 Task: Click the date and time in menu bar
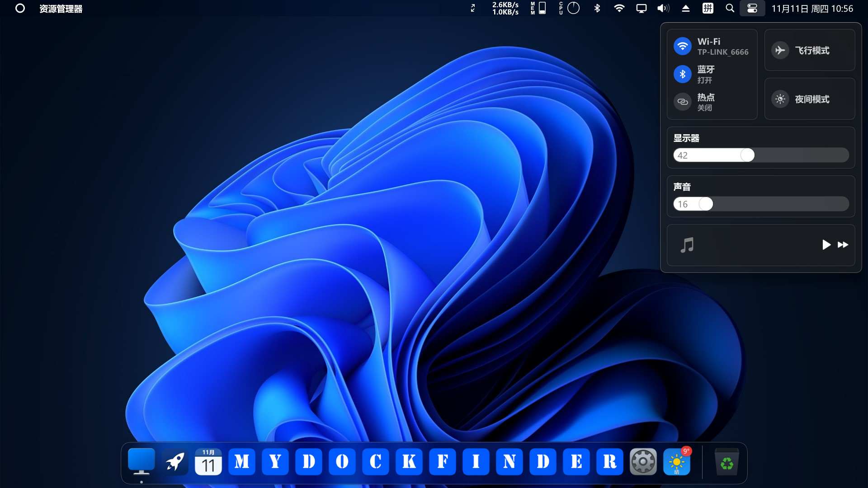pos(811,8)
